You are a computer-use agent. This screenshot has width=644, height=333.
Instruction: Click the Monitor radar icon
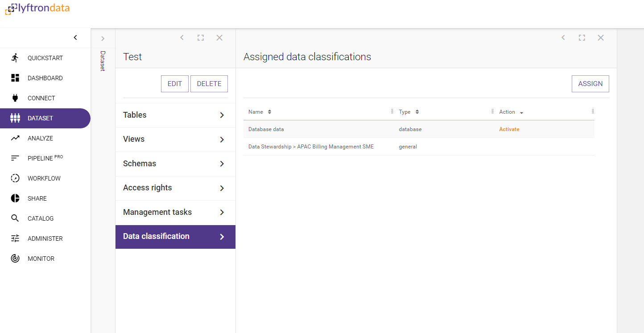(x=15, y=259)
